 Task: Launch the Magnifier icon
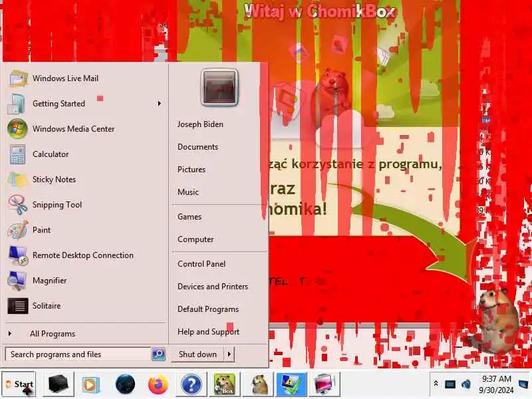pyautogui.click(x=17, y=281)
